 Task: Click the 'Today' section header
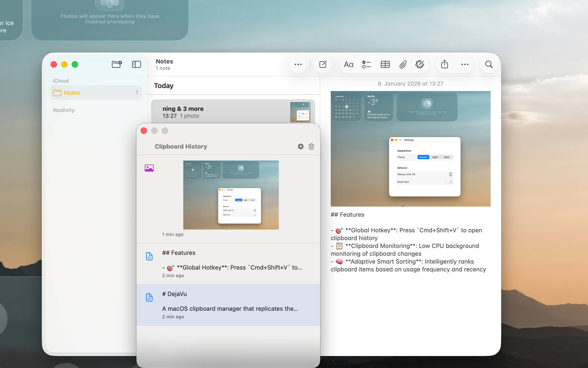pos(164,86)
